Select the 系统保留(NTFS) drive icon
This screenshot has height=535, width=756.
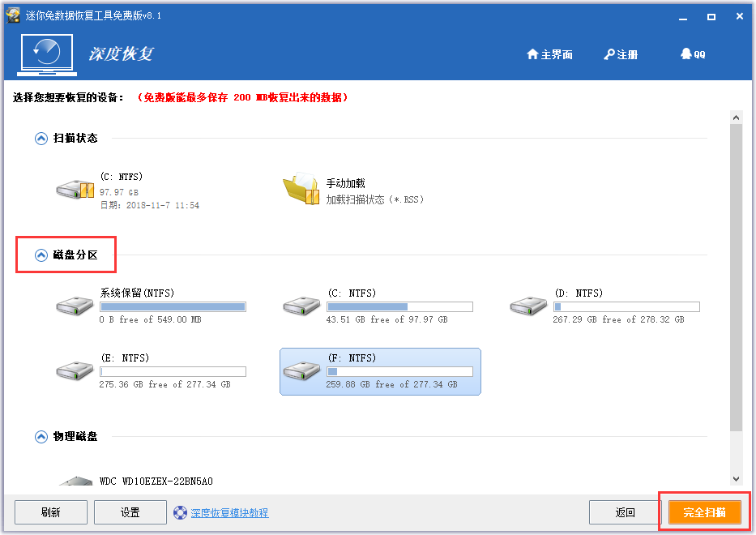coord(75,306)
